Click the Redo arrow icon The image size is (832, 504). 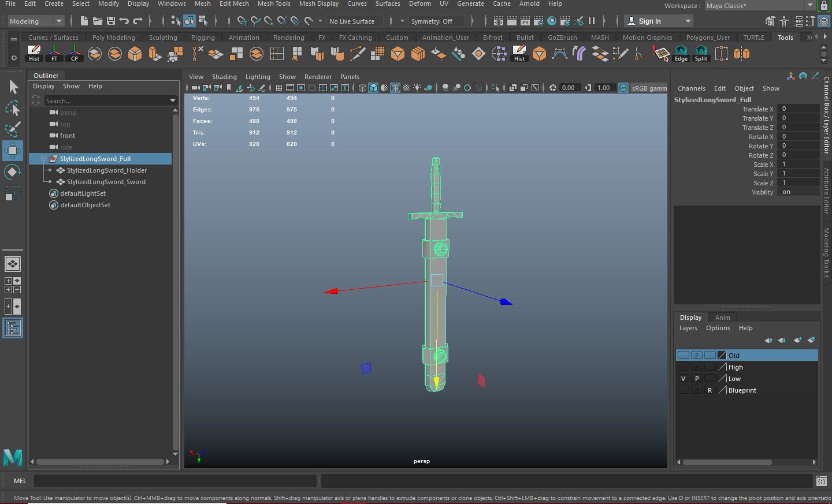click(x=138, y=21)
